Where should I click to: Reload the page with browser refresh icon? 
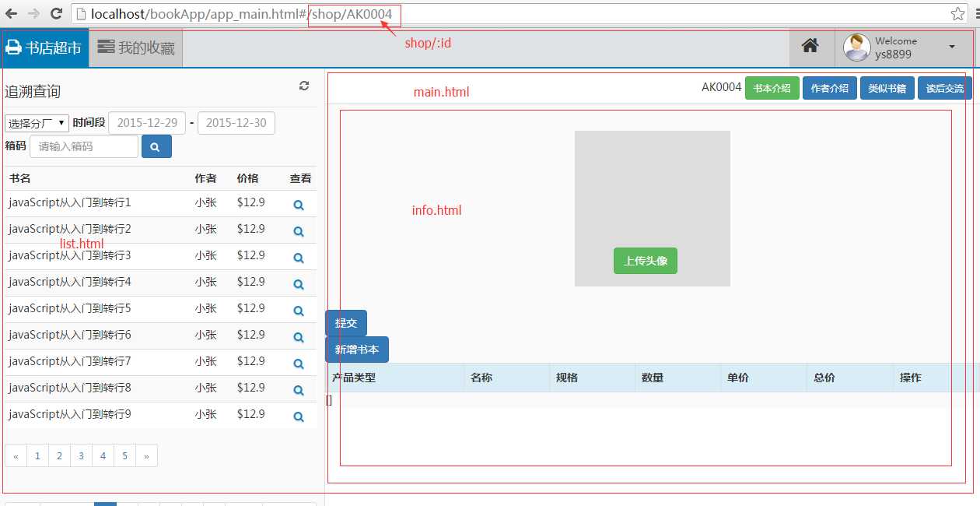[57, 13]
